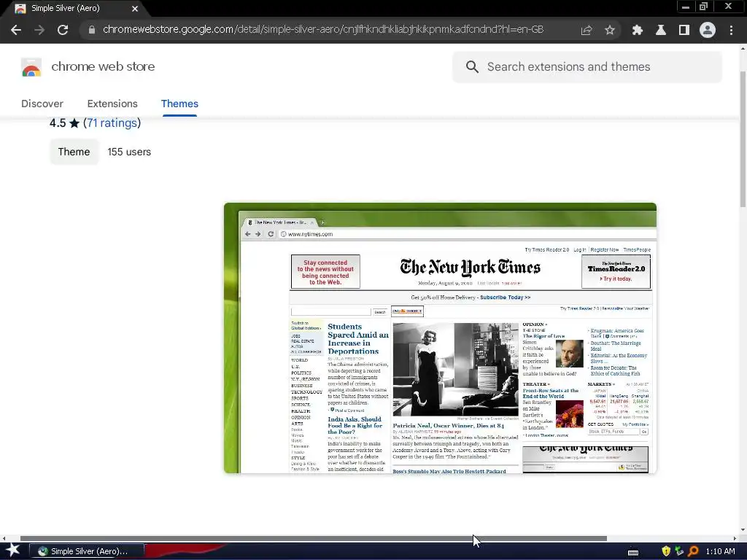Click the orange magnifier tray icon
Screen dimensions: 747x560
click(x=693, y=551)
